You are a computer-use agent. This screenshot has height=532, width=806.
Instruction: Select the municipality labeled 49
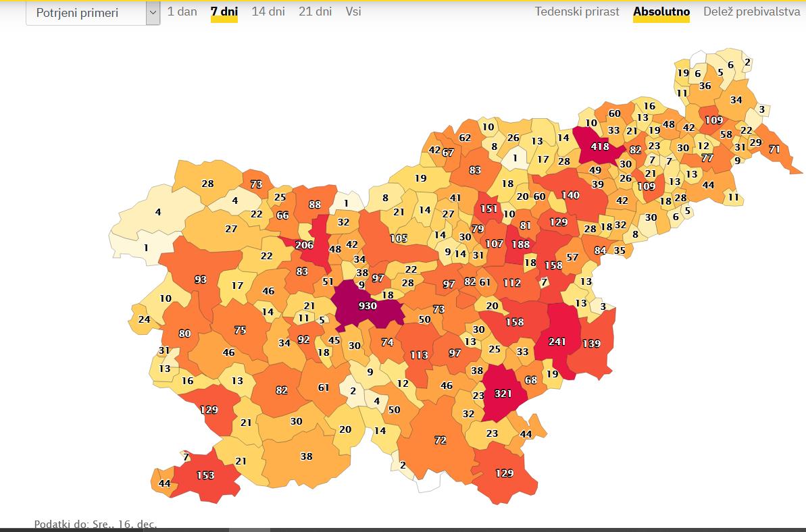(595, 170)
